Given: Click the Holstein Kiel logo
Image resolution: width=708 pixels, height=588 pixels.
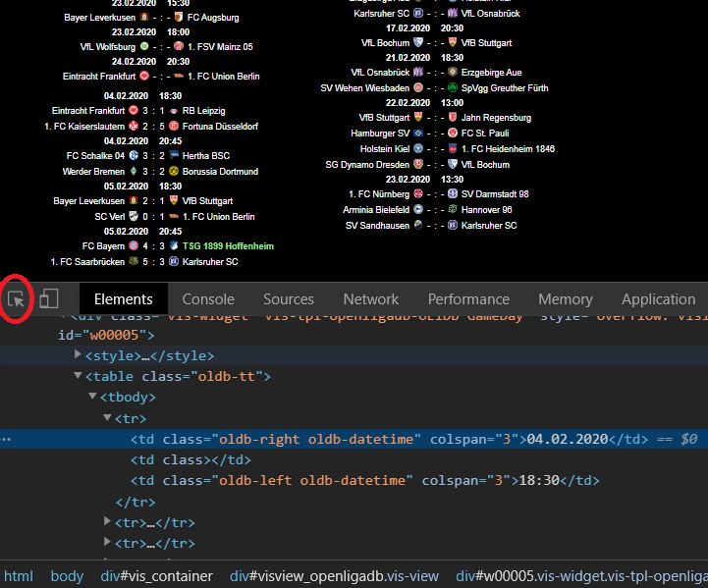Looking at the screenshot, I should coord(418,148).
